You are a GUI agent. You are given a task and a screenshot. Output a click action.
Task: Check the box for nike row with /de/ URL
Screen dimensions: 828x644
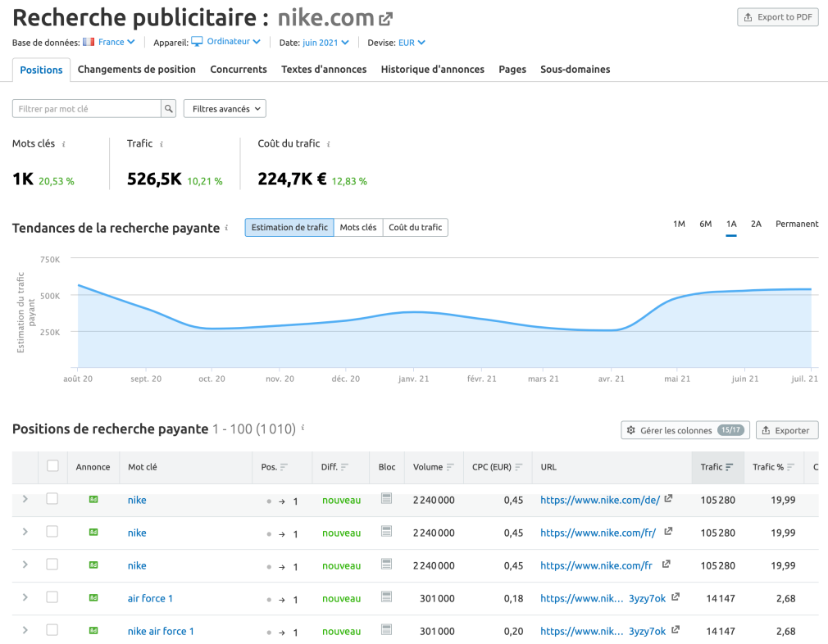click(x=52, y=499)
